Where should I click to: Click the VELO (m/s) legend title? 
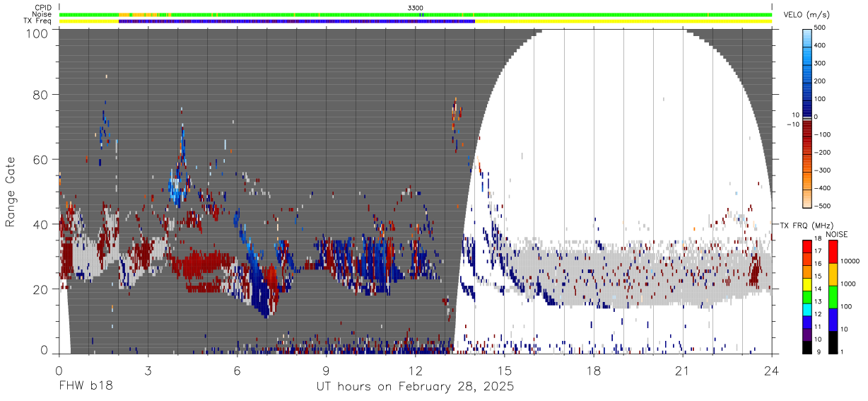click(807, 15)
